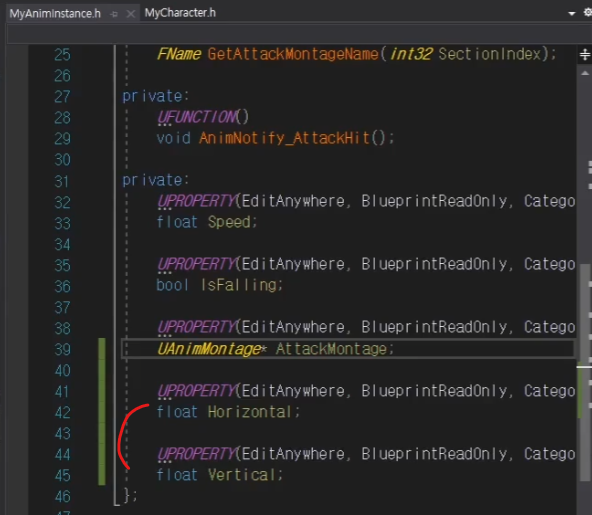This screenshot has height=515, width=592.
Task: Open the settings gear icon at top right
Action: (588, 12)
